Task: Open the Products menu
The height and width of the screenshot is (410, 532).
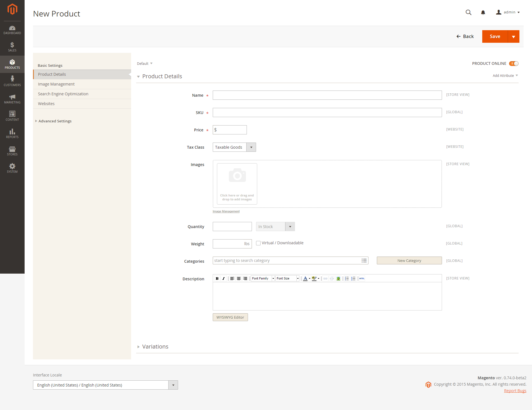Action: [12, 64]
